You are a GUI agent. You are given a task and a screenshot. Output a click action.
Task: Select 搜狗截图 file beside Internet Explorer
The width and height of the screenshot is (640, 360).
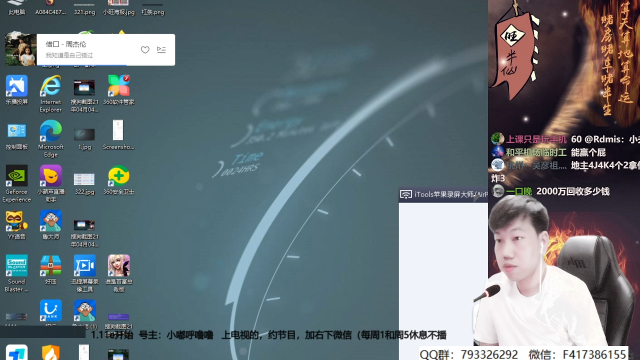click(x=84, y=96)
